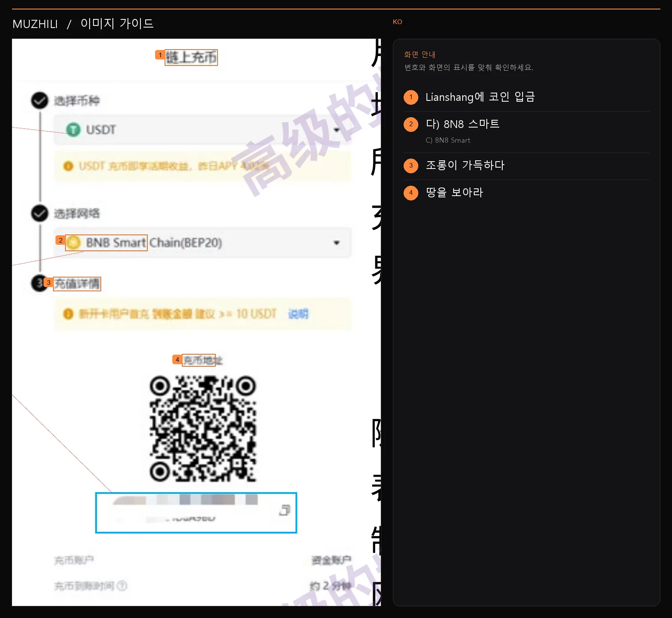Select the Lianshang에 코인 입금 list row
The width and height of the screenshot is (672, 618).
tap(526, 97)
